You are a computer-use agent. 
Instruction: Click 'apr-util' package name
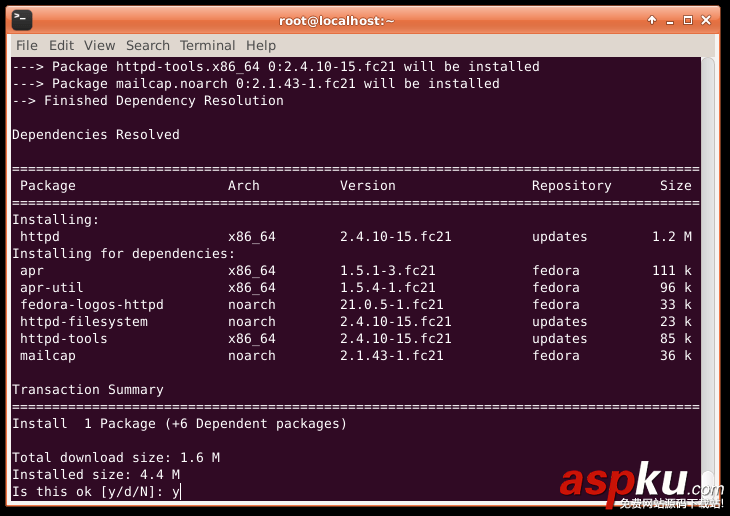tap(52, 287)
